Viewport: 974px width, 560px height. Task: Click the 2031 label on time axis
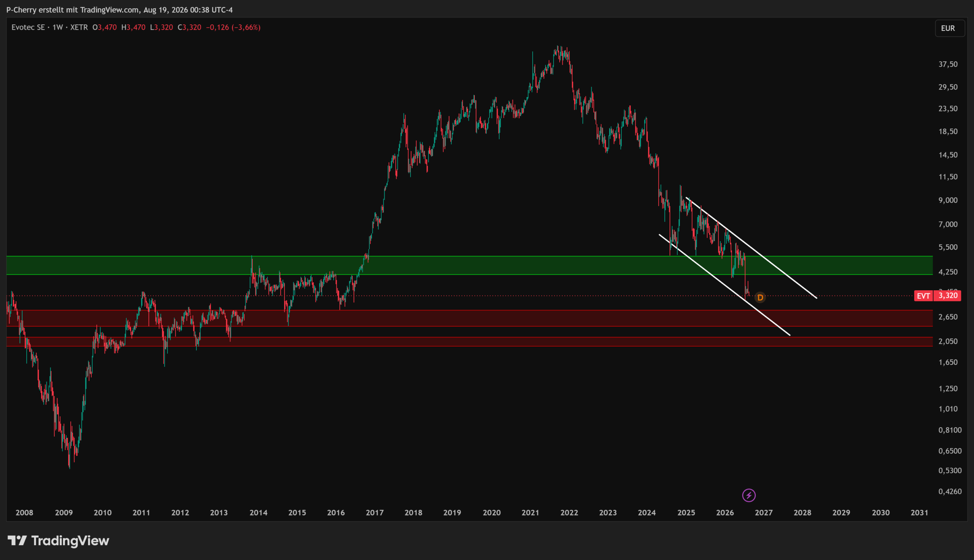pos(920,512)
